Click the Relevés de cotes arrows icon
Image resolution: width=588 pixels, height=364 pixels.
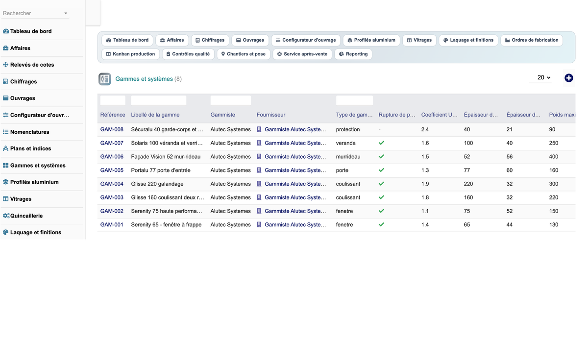pyautogui.click(x=6, y=65)
